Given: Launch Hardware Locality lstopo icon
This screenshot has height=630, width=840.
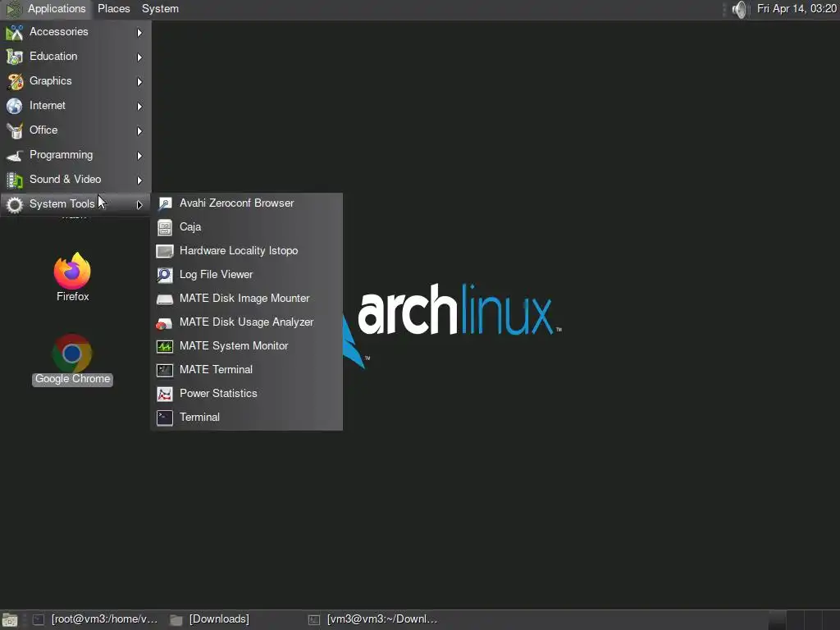Looking at the screenshot, I should [x=165, y=251].
